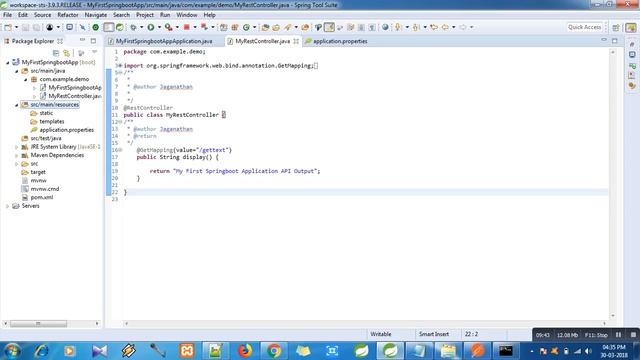Toggle Link with Editor in Package Explorer
This screenshot has height=360, width=640.
click(67, 53)
